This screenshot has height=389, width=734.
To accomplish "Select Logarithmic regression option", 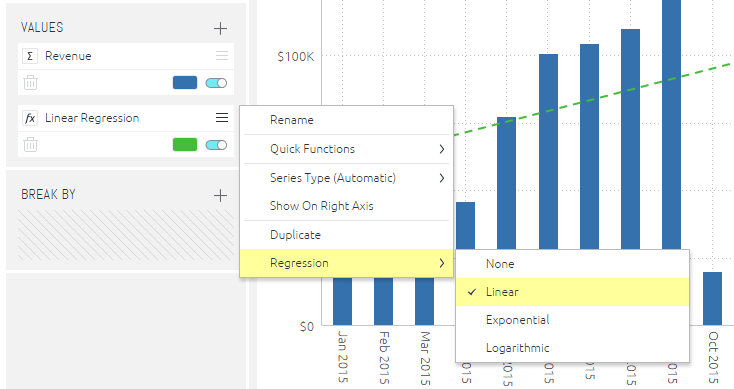I will click(x=573, y=348).
